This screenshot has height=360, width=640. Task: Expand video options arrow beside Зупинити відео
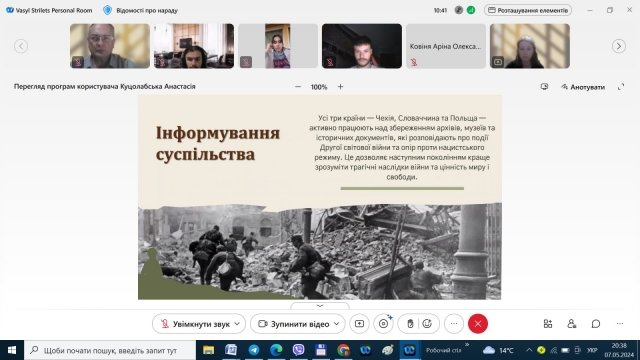[337, 324]
